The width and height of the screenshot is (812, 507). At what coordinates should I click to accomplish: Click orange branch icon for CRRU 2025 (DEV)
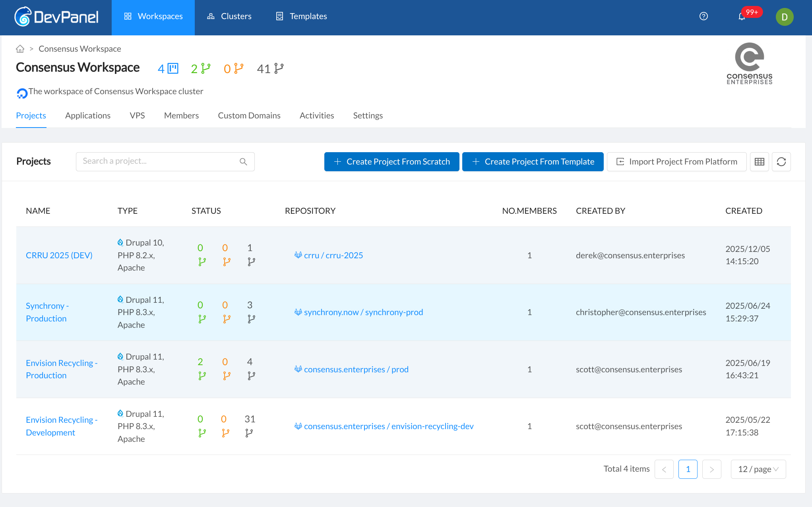click(x=227, y=262)
